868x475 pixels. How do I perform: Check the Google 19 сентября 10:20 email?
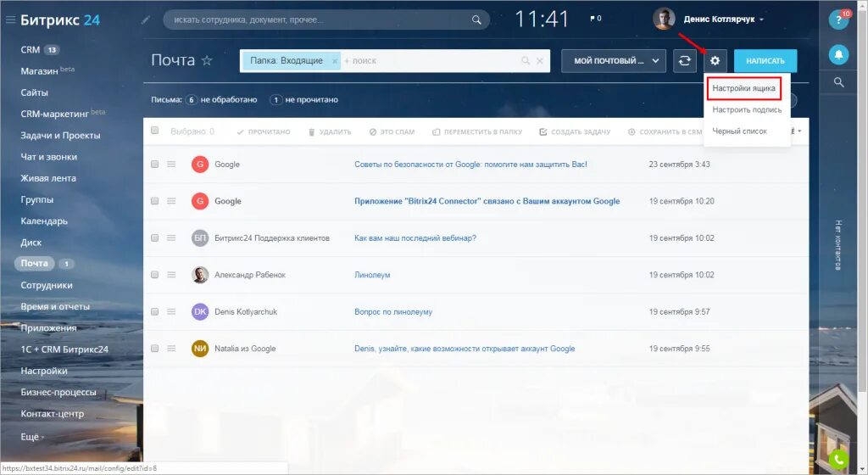click(x=154, y=201)
